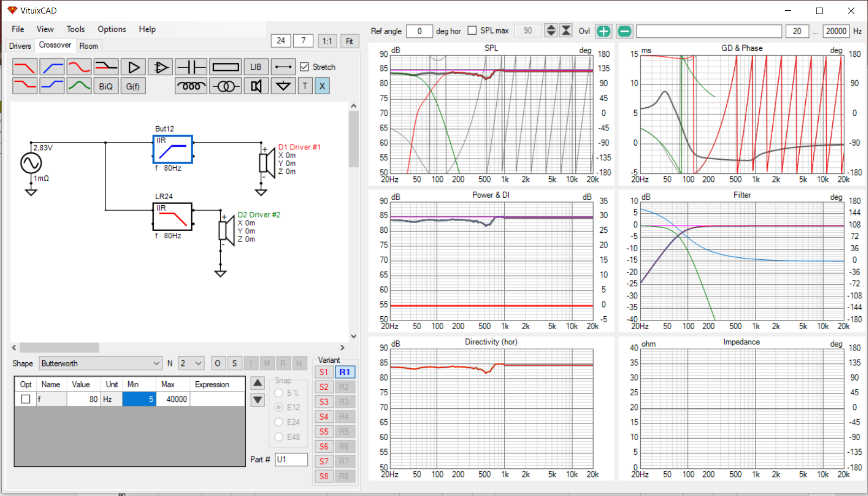Add a ground symbol
Screen dimensions: 868x496
[x=283, y=86]
